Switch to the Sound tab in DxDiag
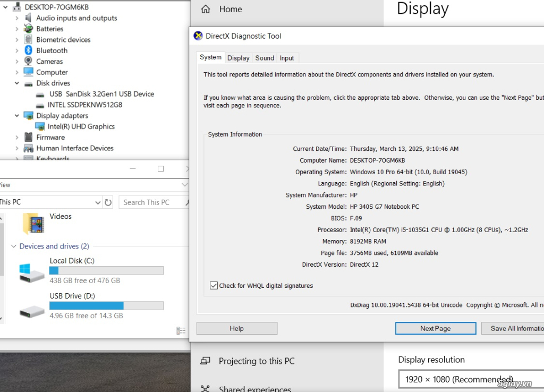Viewport: 544px width, 392px height. [265, 58]
